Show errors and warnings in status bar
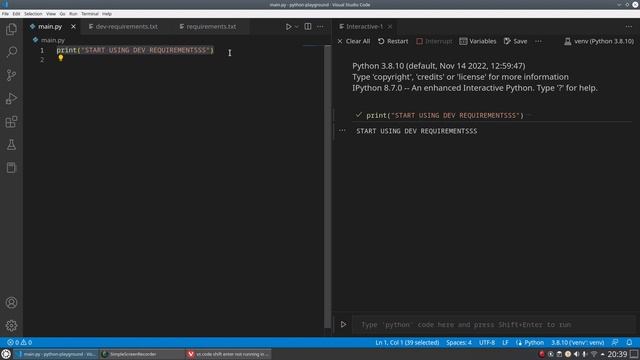 (x=20, y=342)
